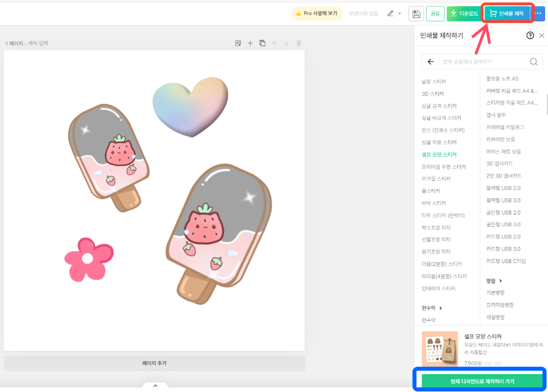Screen dimensions: 548x392
Task: Select 바닥 스티커 product
Action: 434,203
